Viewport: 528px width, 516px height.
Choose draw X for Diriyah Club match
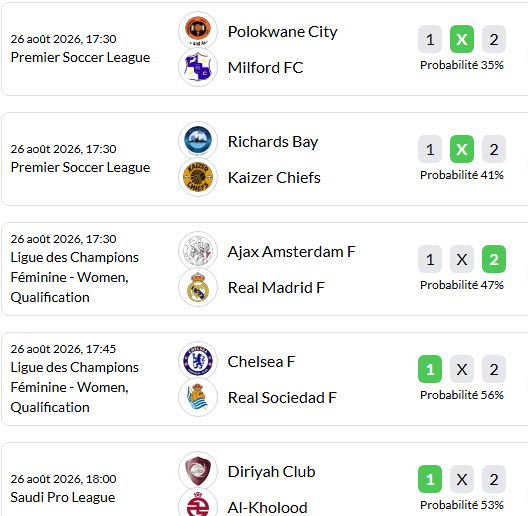coord(462,479)
